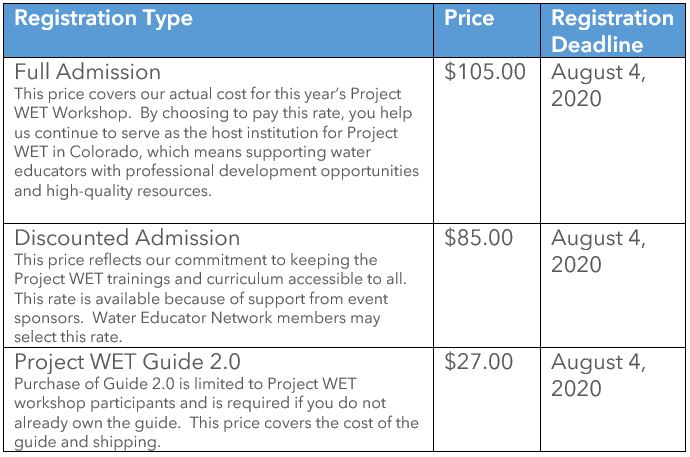Click the Full Admission row's August 4 deadline

[599, 84]
